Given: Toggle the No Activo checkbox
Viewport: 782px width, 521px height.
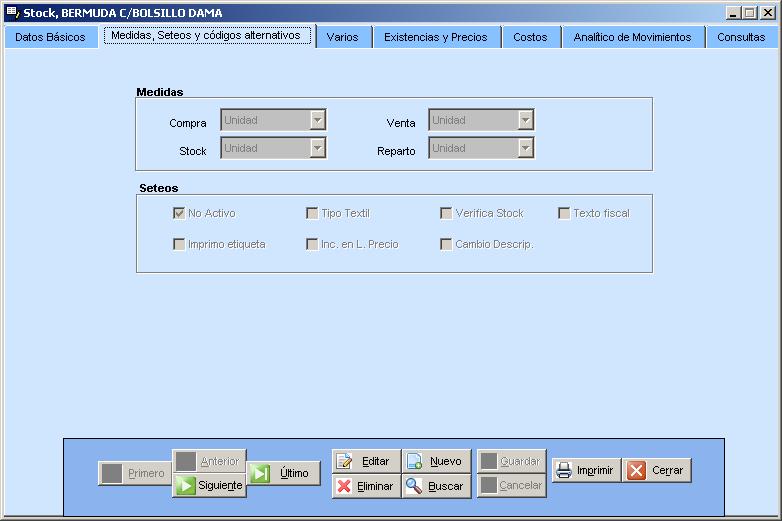Looking at the screenshot, I should click(179, 213).
